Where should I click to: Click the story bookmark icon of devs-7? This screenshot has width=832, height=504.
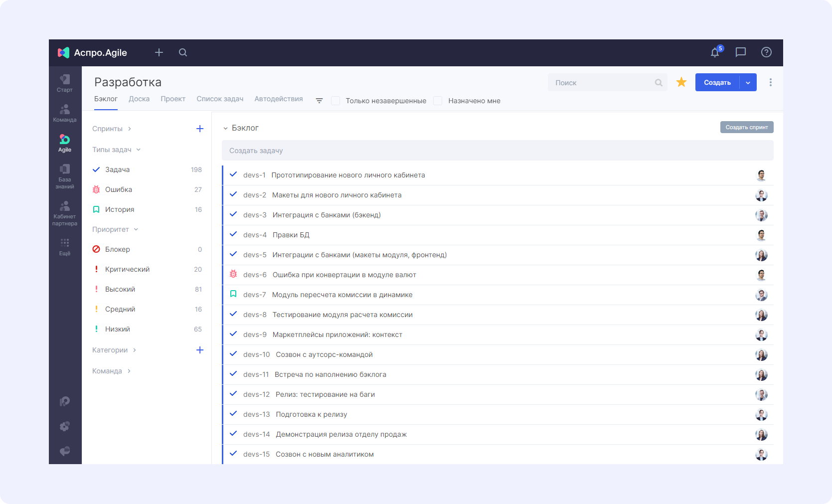233,294
